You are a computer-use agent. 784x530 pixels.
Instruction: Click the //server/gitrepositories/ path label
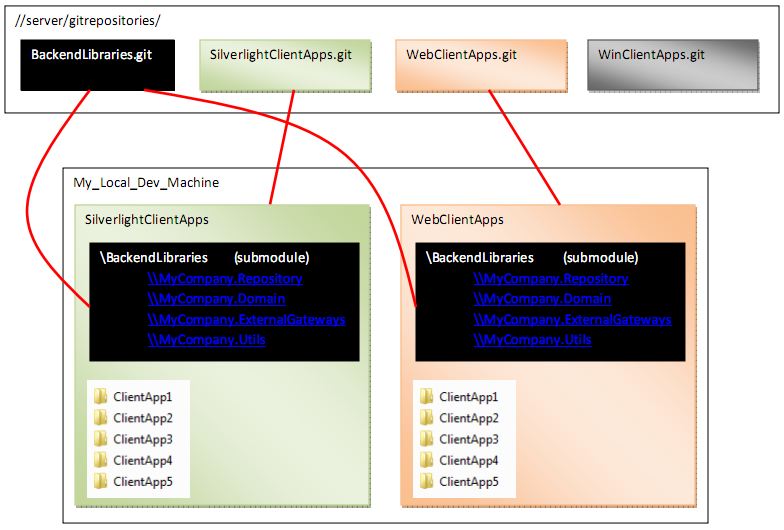88,20
